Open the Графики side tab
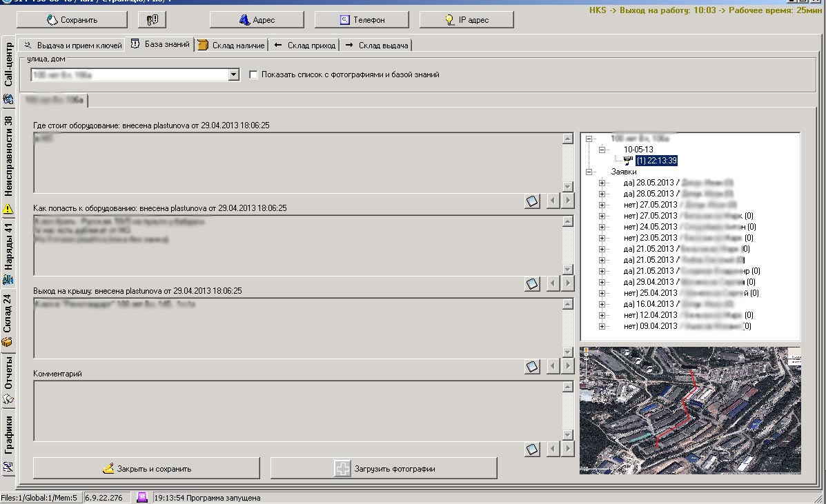826x504 pixels. pyautogui.click(x=8, y=443)
